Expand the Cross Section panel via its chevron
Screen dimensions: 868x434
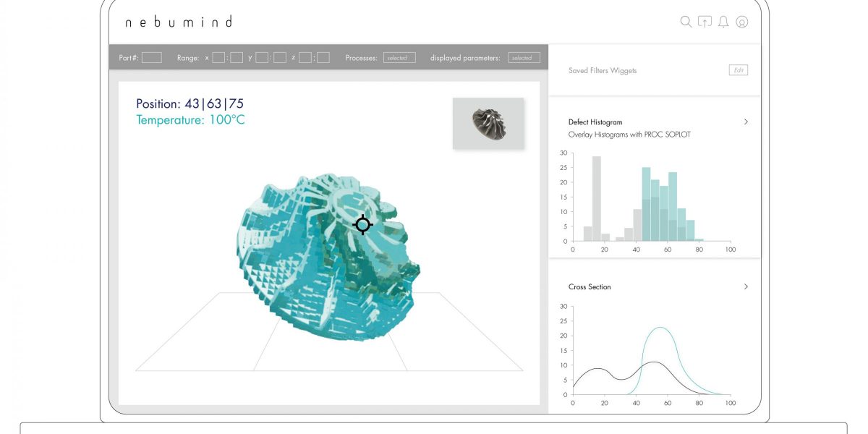(746, 286)
